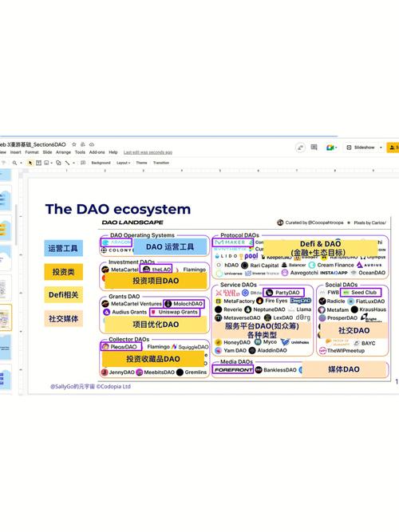Click the Insert image toolbar icon
Image resolution: width=399 pixels, height=532 pixels.
(46, 163)
